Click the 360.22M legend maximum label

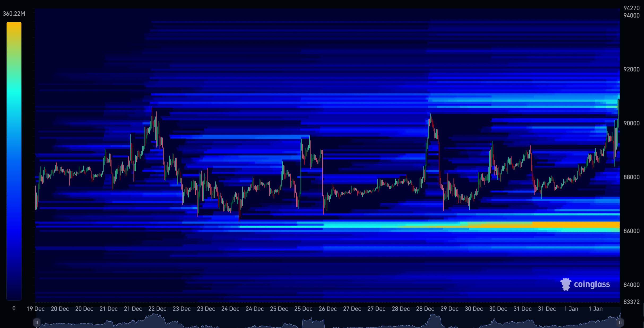[14, 14]
